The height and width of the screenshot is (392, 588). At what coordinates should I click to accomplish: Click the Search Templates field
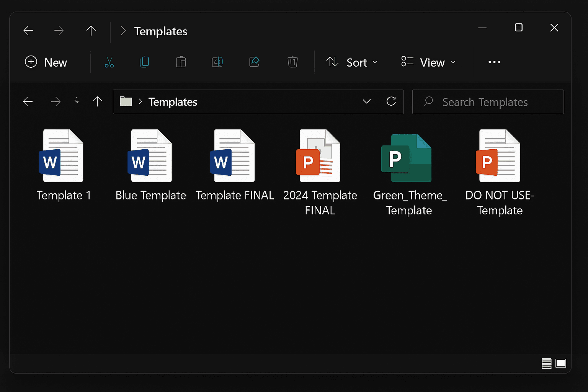click(x=488, y=102)
